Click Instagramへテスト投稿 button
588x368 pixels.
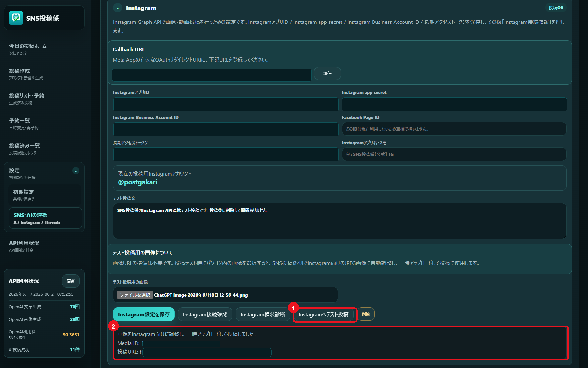[x=323, y=314]
